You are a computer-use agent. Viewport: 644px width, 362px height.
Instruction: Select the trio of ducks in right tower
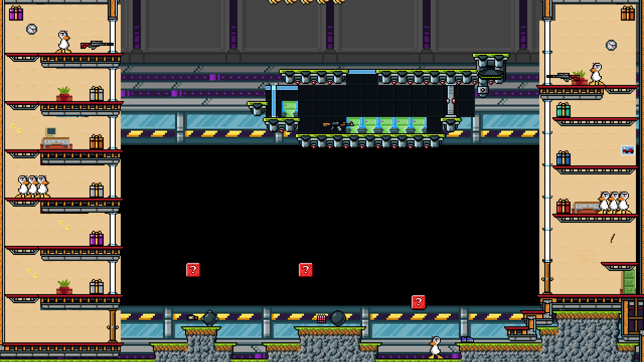click(614, 203)
